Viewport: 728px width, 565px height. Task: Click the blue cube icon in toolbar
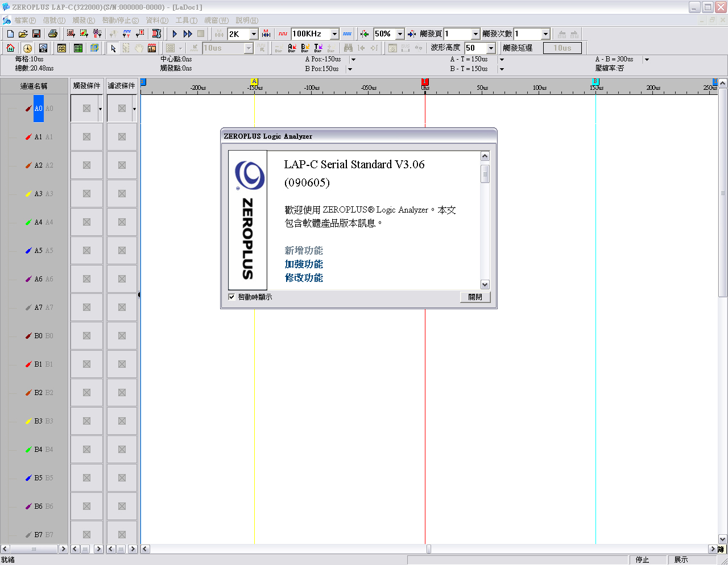94,48
